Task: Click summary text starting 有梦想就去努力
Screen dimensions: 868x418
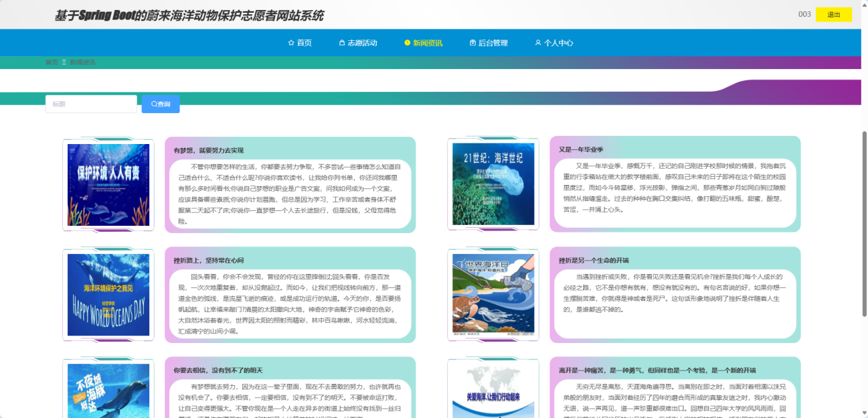Action: pos(290,400)
